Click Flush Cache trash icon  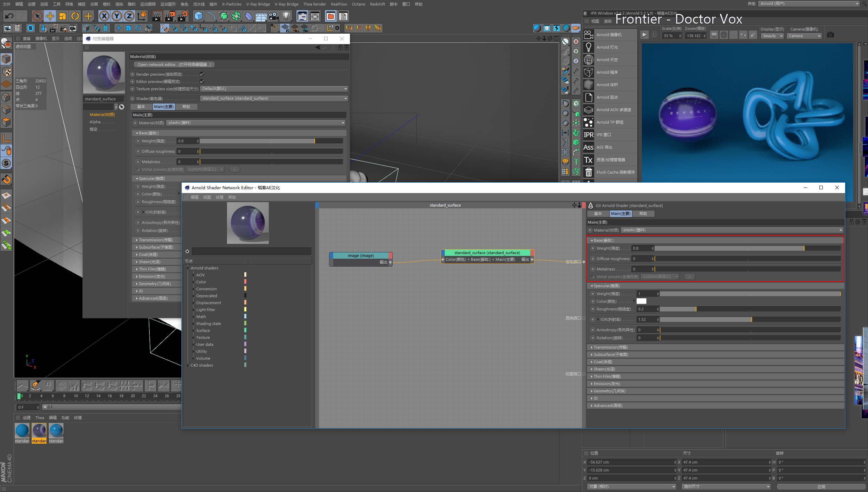pos(588,172)
